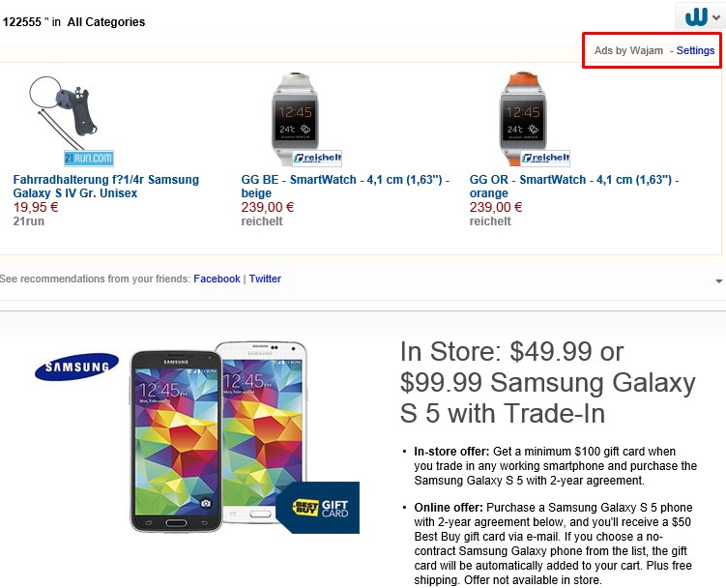Select the All Categories search scope

(106, 21)
